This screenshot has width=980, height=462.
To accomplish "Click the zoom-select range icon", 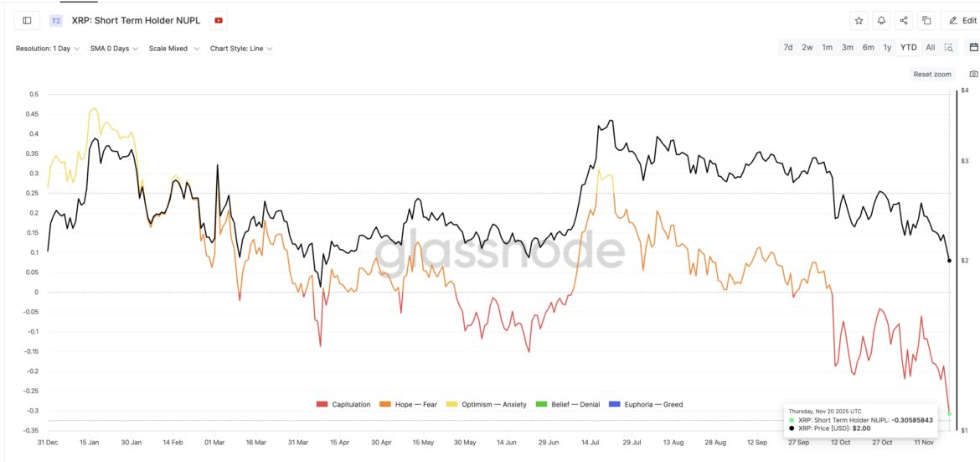I will pyautogui.click(x=949, y=48).
